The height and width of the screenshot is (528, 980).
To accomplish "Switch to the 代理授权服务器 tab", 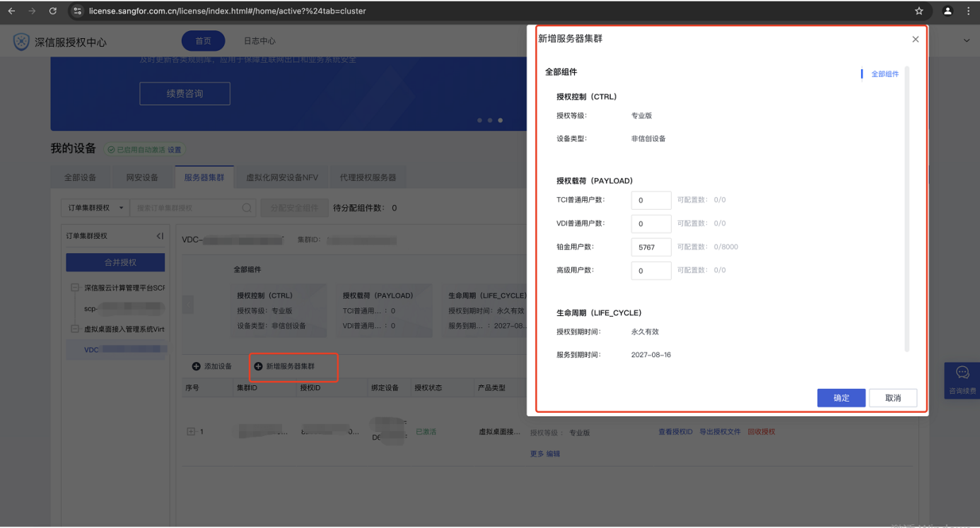I will (x=368, y=177).
